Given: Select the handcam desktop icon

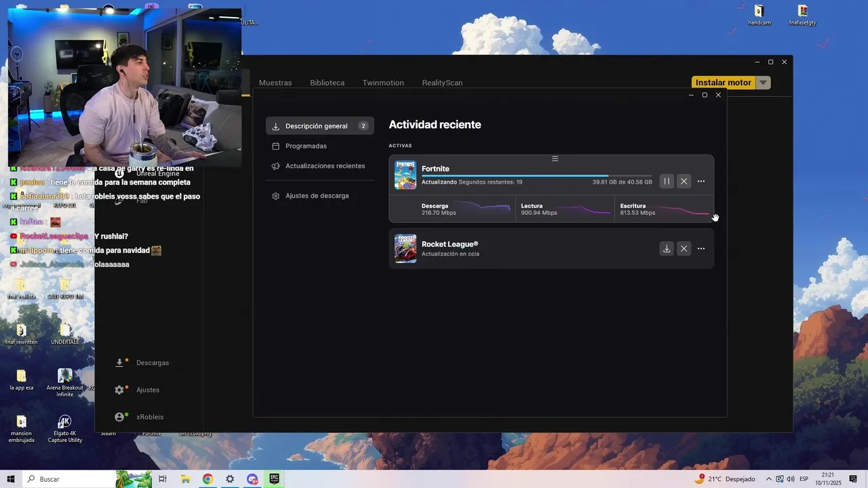Looking at the screenshot, I should 759,15.
